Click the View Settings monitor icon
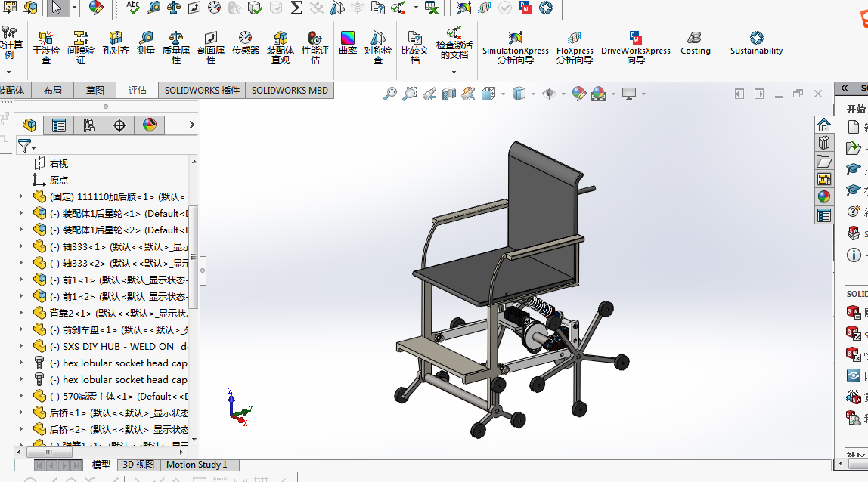Image resolution: width=868 pixels, height=482 pixels. [629, 94]
